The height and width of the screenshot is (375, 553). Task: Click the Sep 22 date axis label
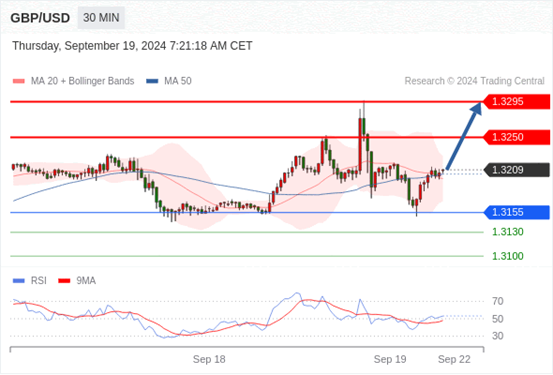coord(454,359)
